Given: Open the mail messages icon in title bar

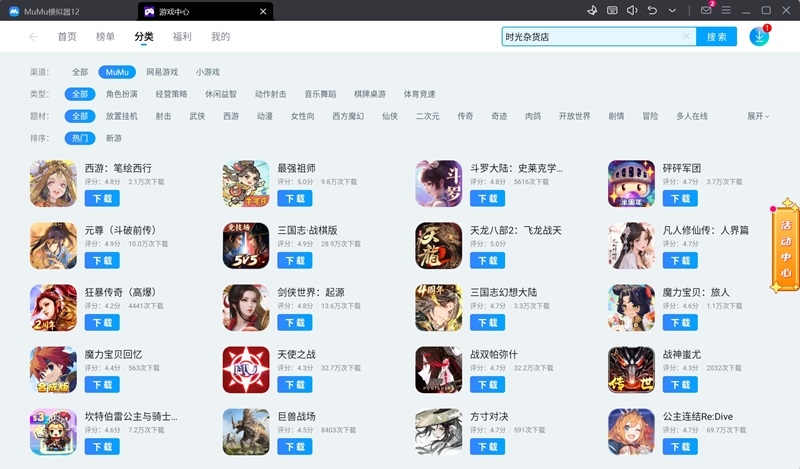Looking at the screenshot, I should (706, 10).
